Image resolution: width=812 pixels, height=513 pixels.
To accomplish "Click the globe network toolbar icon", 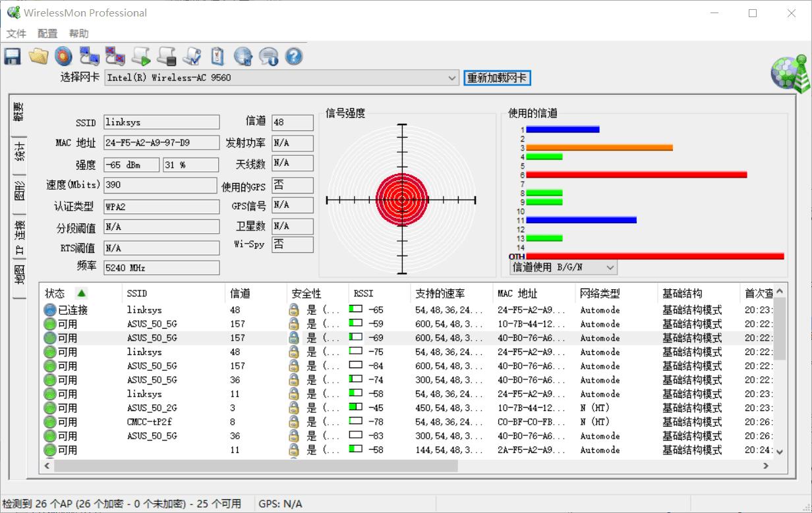I will tap(243, 56).
